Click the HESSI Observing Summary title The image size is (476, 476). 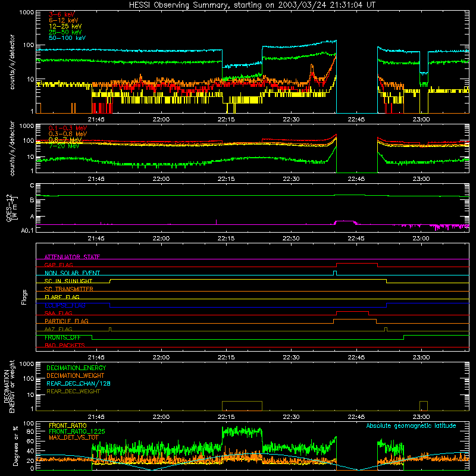coord(252,5)
